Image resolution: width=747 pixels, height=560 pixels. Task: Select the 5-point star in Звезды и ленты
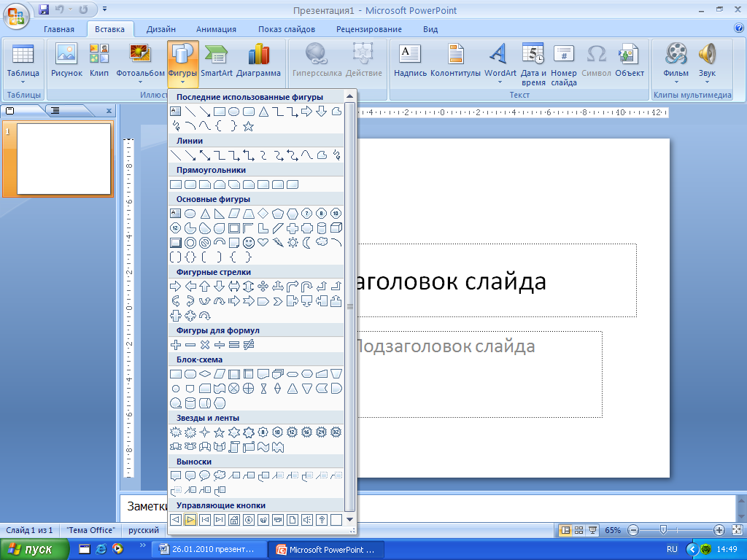[219, 432]
